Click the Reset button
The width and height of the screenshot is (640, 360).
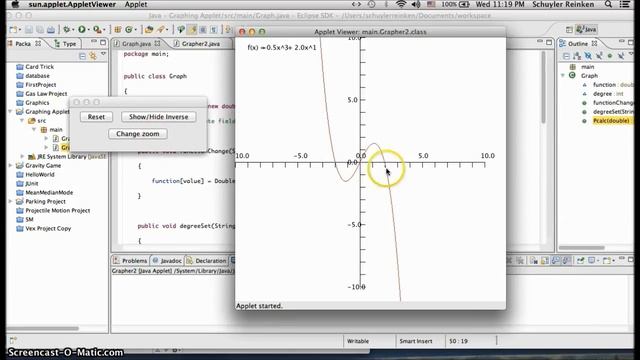pos(96,117)
